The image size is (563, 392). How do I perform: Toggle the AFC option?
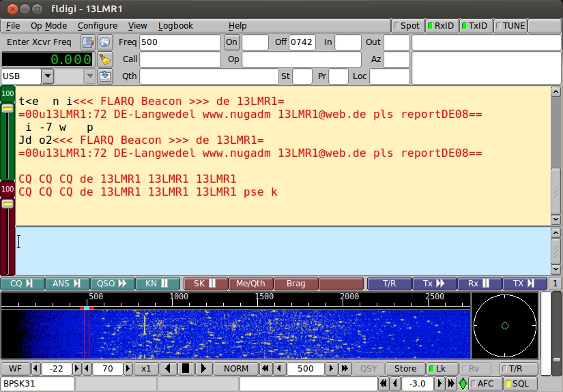click(x=481, y=384)
